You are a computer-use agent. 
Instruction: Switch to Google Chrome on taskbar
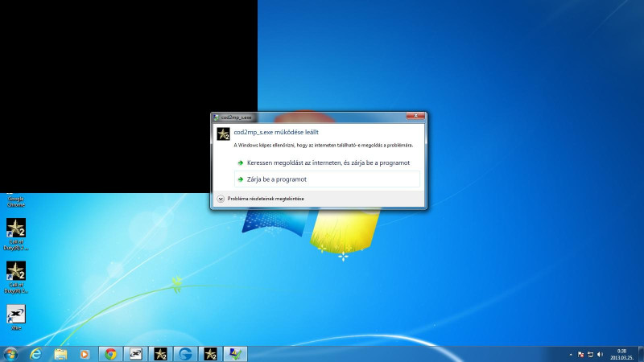110,354
